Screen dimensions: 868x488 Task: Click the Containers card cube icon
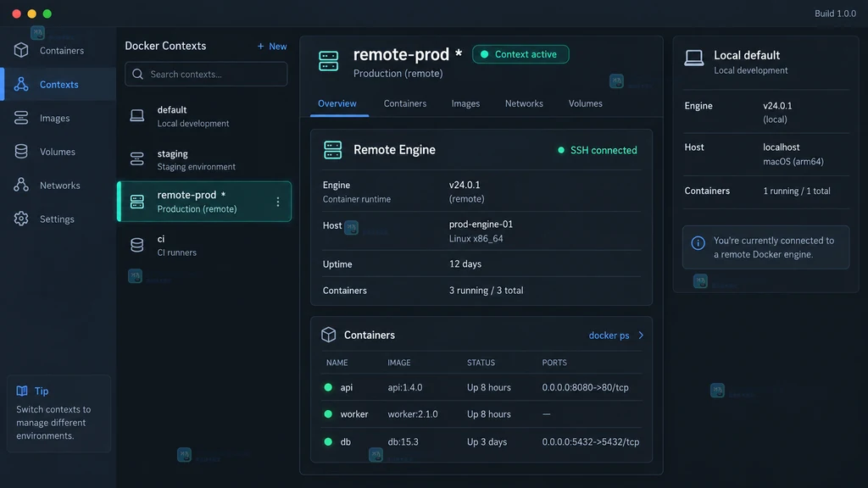point(328,335)
